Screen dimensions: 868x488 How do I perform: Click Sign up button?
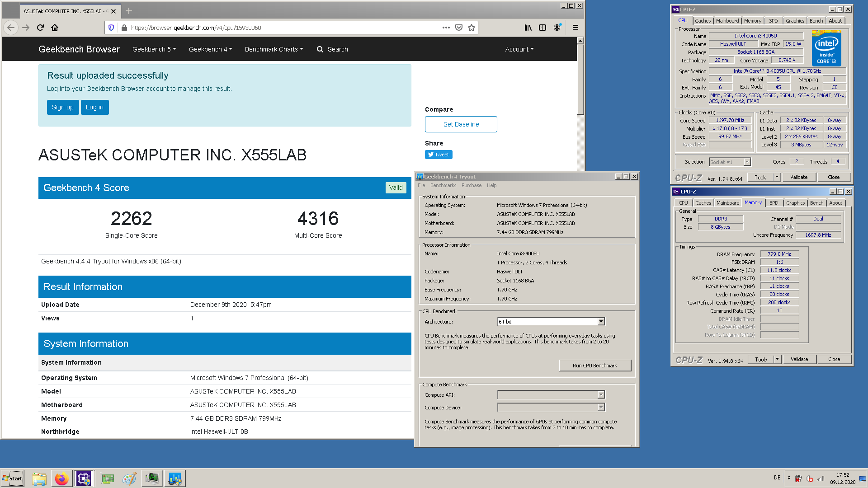[x=63, y=107]
